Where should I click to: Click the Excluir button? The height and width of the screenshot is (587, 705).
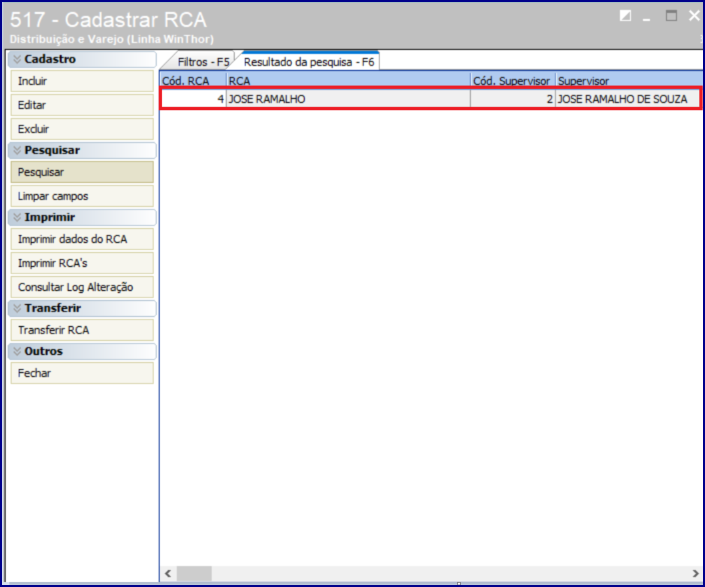click(82, 129)
